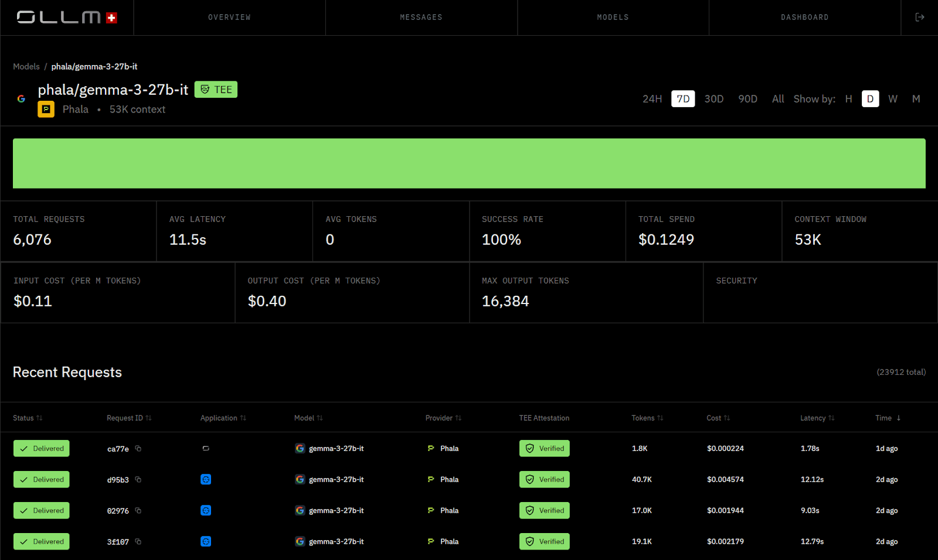This screenshot has width=938, height=560.
Task: Show by week (W)
Action: click(x=893, y=99)
